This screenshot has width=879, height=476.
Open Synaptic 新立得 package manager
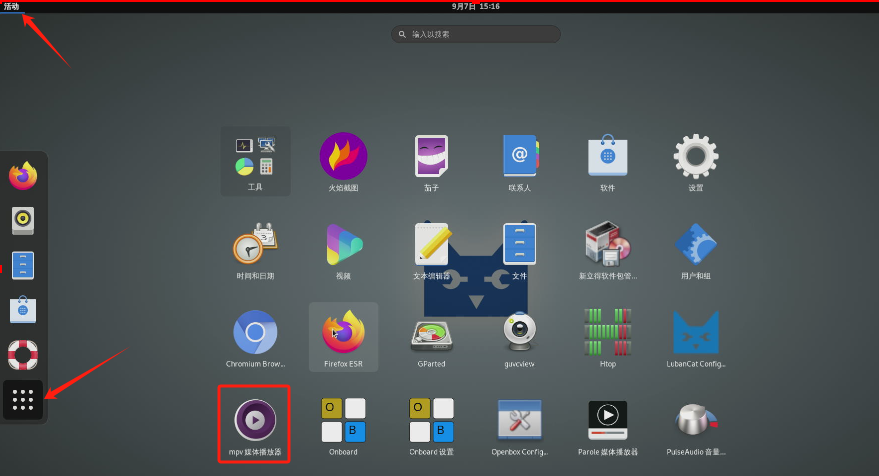(607, 244)
